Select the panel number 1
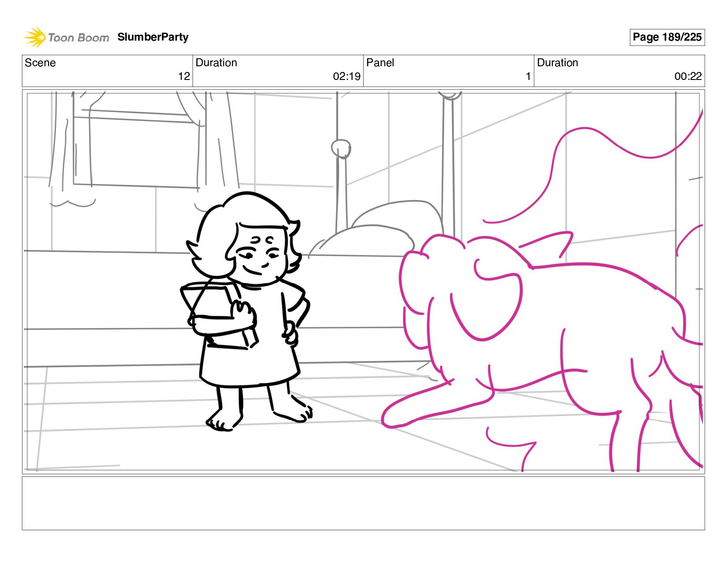This screenshot has width=728, height=563. click(x=528, y=76)
